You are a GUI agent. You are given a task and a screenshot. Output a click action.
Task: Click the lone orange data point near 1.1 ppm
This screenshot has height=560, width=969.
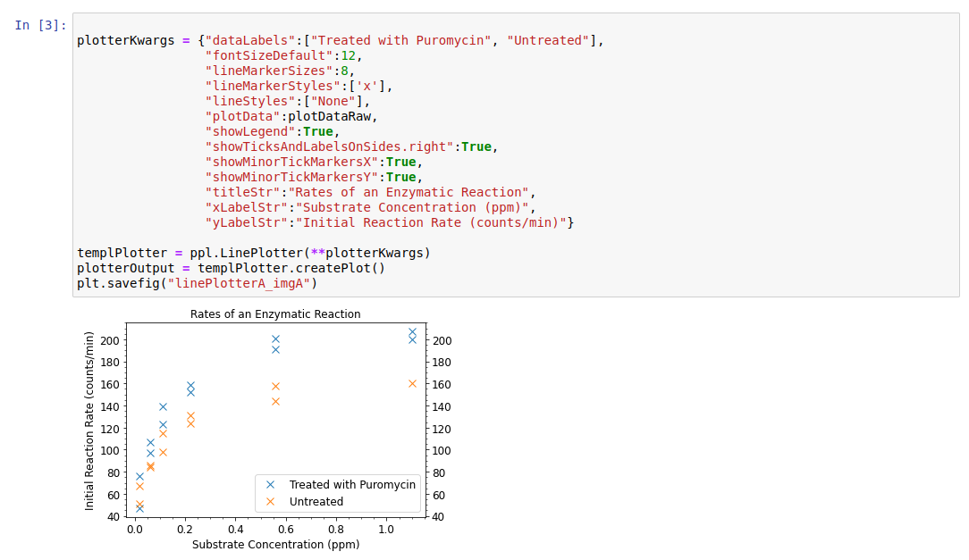click(412, 384)
